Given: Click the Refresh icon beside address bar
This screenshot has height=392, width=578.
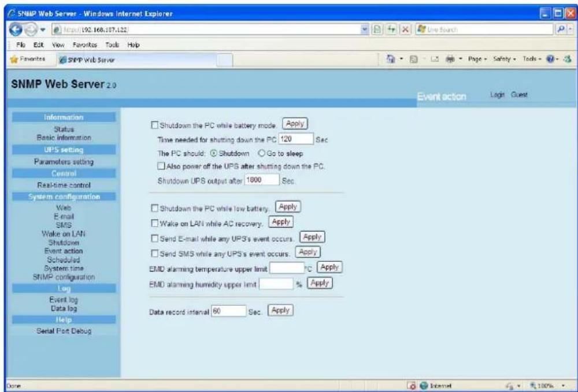Looking at the screenshot, I should pos(391,29).
